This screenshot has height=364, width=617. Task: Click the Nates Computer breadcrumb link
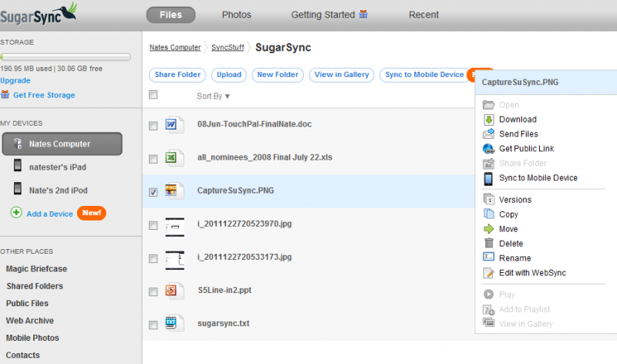[x=175, y=47]
